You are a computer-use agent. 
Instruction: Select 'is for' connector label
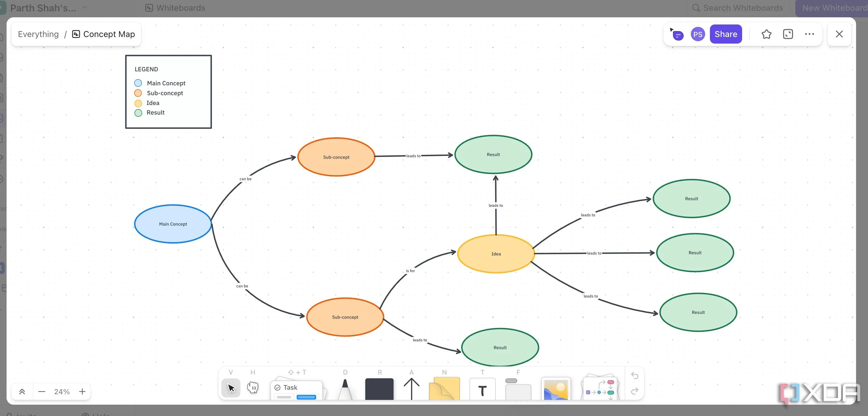[410, 271]
